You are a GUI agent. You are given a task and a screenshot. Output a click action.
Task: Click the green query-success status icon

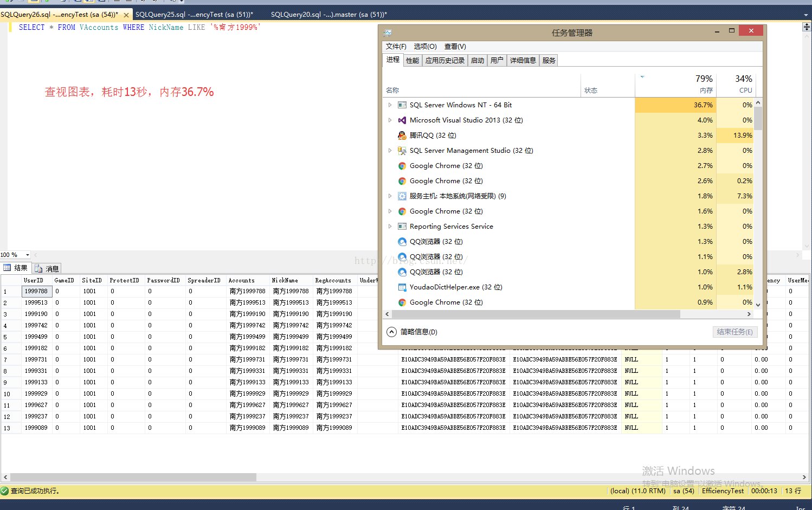4,491
